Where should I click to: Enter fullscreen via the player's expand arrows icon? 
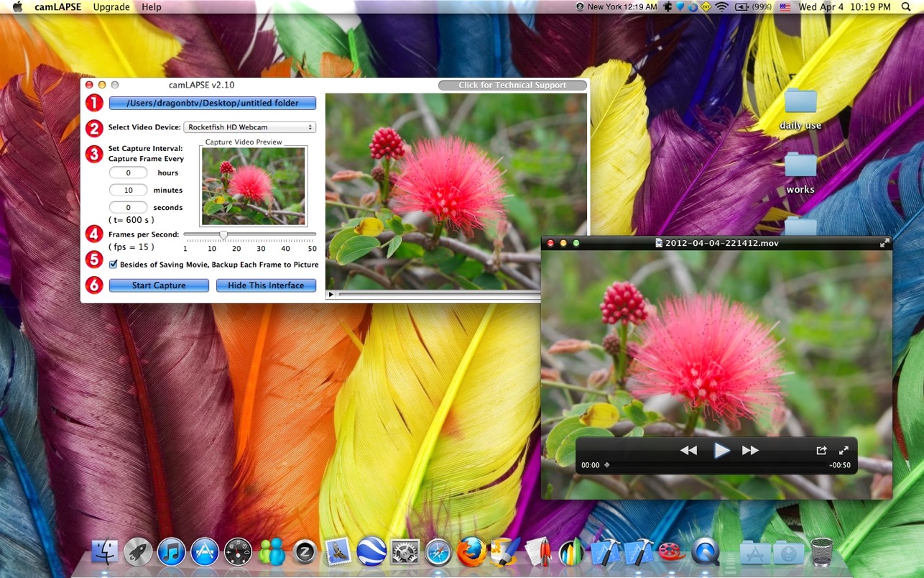[844, 451]
